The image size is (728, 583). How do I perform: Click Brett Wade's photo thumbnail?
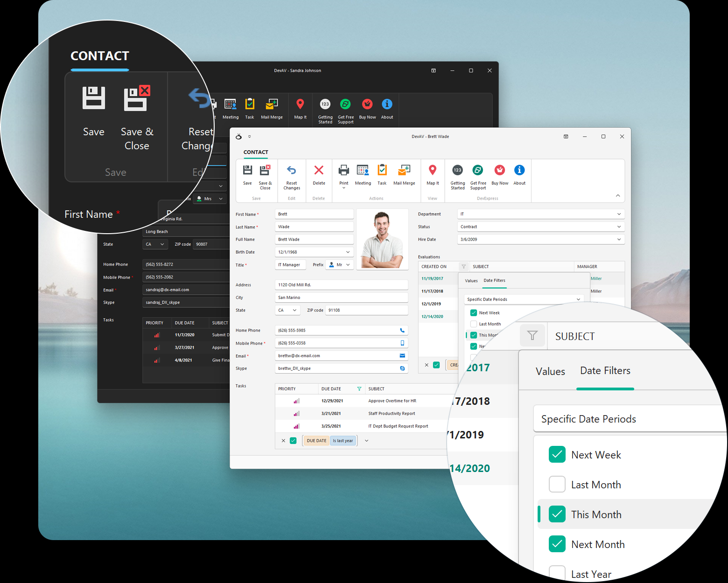point(382,239)
